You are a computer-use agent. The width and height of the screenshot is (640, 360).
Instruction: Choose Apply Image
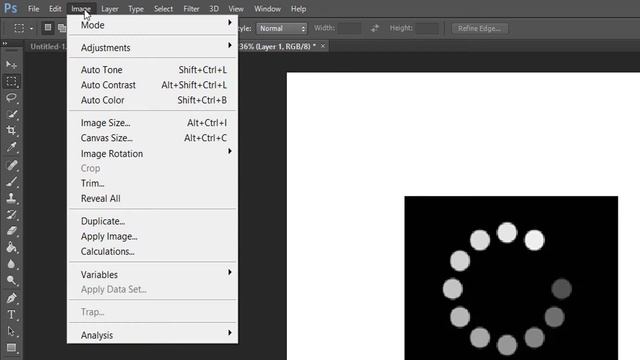coord(153,236)
